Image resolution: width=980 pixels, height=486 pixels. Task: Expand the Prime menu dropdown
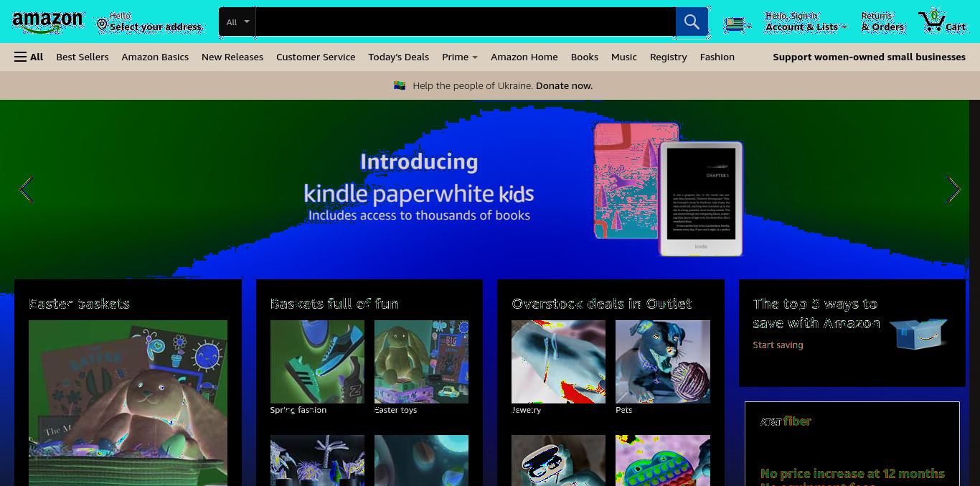tap(460, 57)
